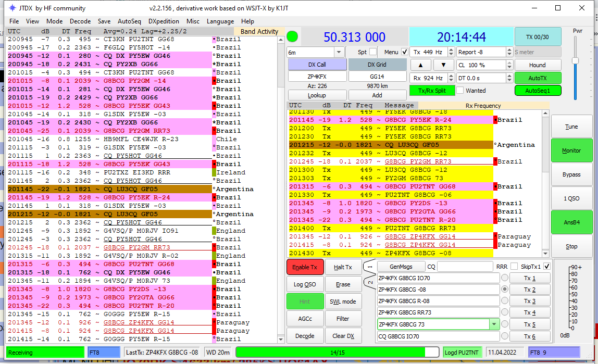This screenshot has height=364, width=598.
Task: Click the green round status indicator
Action: point(292,36)
